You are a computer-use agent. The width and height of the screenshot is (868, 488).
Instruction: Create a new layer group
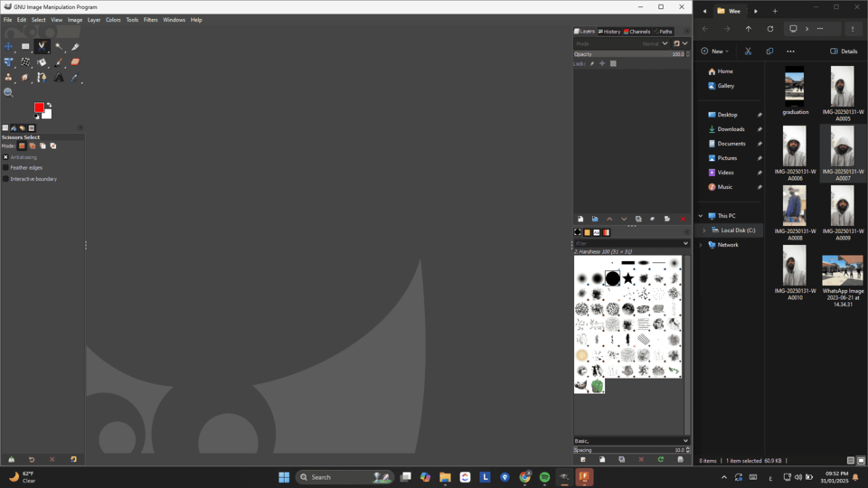coord(595,219)
